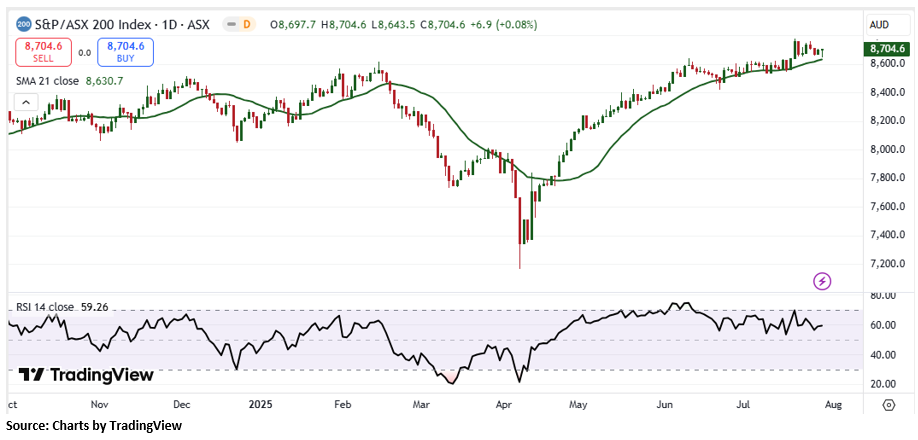Click the Source: Charts by TradingView caption

[95, 425]
